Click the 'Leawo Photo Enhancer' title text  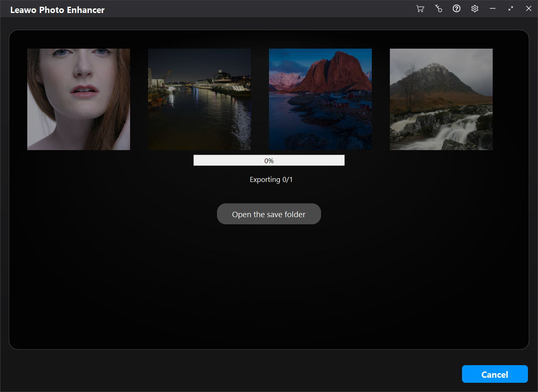(x=57, y=10)
